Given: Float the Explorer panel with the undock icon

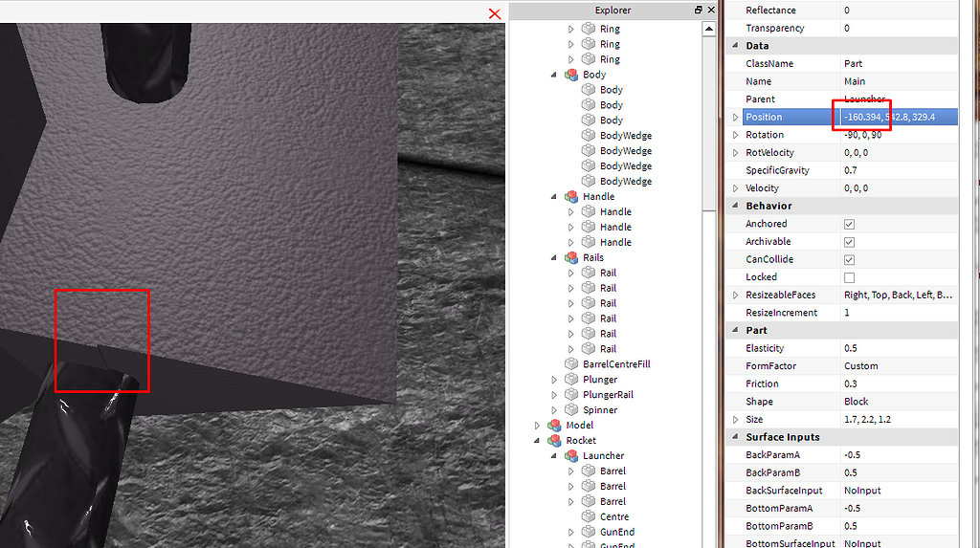Looking at the screenshot, I should (x=698, y=10).
